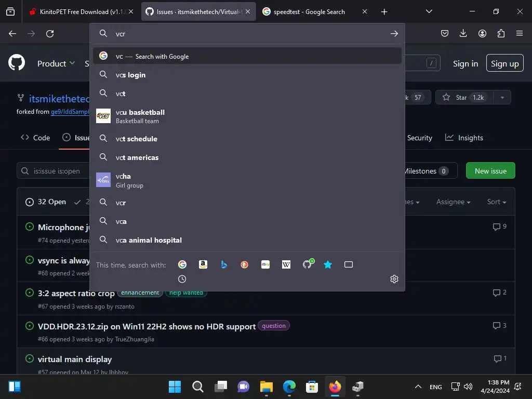The width and height of the screenshot is (532, 399).
Task: Switch to speedtest Google Search tab
Action: click(315, 11)
